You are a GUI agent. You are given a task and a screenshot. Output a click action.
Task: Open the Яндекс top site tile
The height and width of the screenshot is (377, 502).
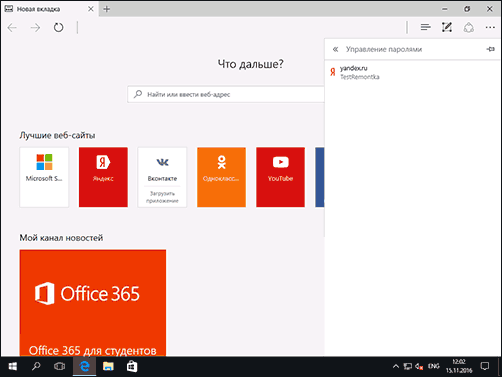103,177
